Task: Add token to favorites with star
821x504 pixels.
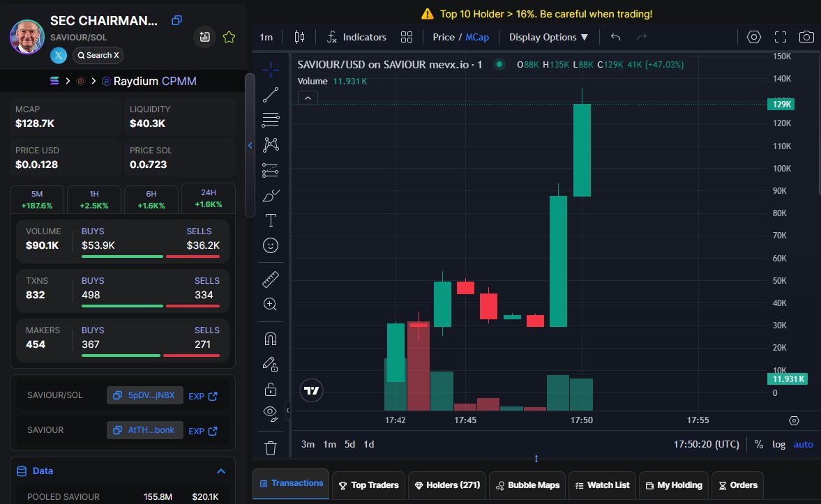Action: pos(229,37)
